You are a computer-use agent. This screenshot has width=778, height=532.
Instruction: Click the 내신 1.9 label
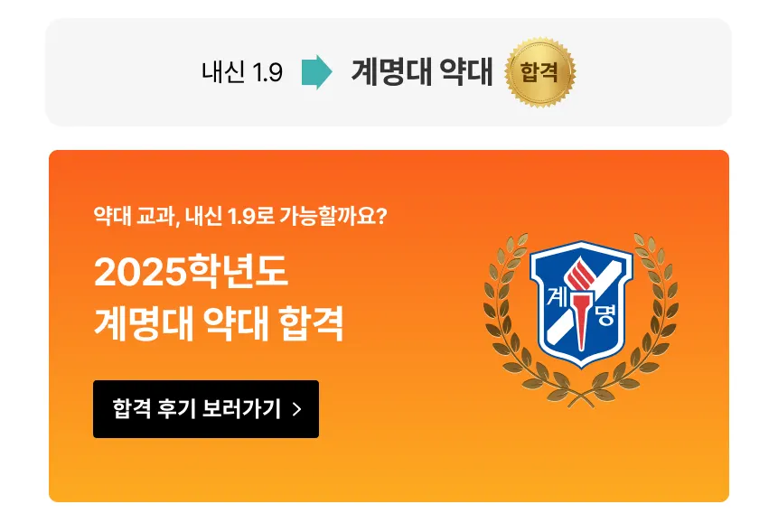242,72
